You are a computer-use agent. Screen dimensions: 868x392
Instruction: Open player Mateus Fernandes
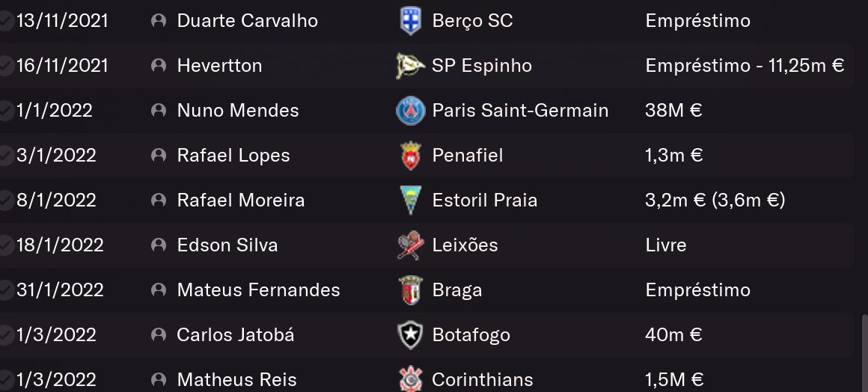click(258, 290)
